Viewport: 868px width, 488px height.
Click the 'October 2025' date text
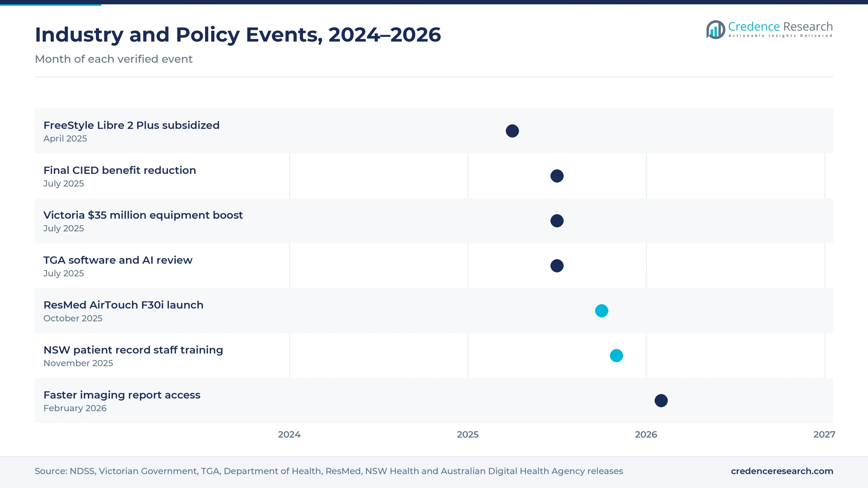pyautogui.click(x=73, y=318)
